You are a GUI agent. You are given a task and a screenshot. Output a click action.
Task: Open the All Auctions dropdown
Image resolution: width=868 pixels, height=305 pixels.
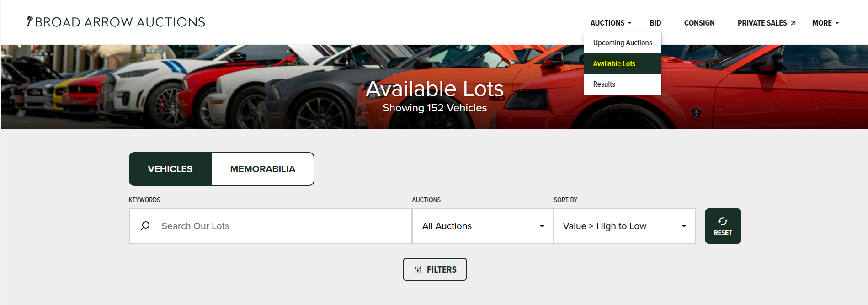483,226
